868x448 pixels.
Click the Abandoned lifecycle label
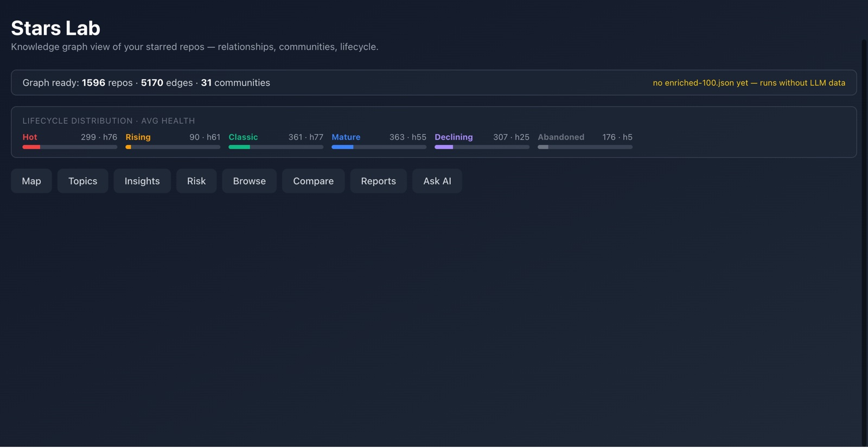coord(561,137)
